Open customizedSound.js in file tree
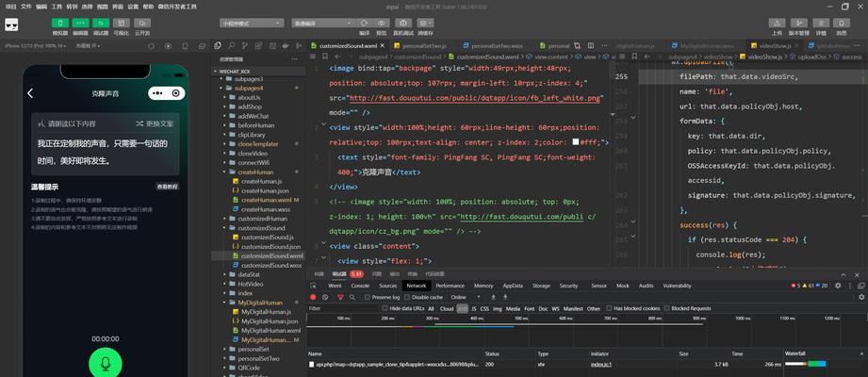Image resolution: width=868 pixels, height=377 pixels. tap(268, 238)
